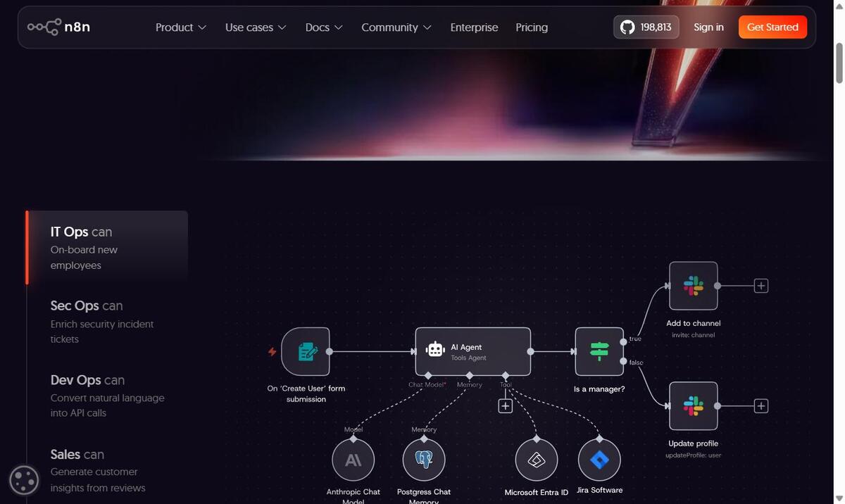Expand the Use cases menu
845x504 pixels.
pyautogui.click(x=256, y=27)
